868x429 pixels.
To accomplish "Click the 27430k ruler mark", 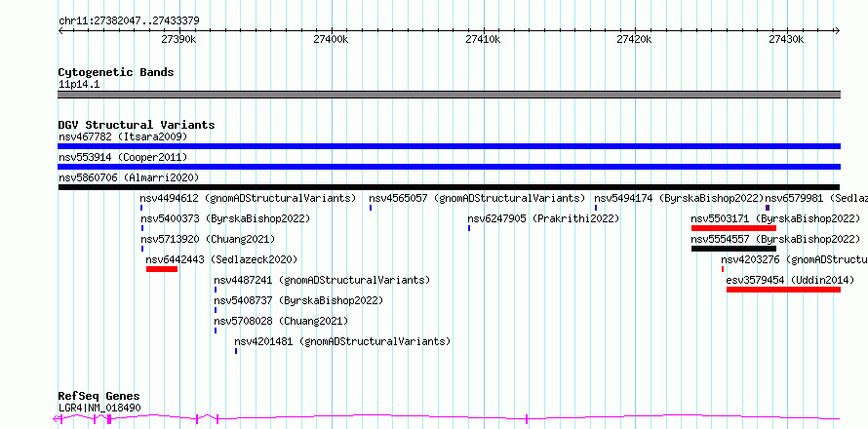I will [x=786, y=39].
